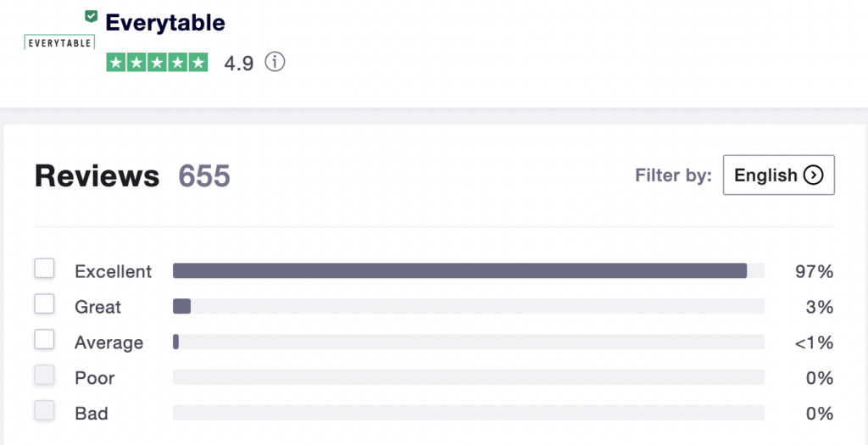Open the rating info icon beside 4.9
The width and height of the screenshot is (868, 445).
275,63
